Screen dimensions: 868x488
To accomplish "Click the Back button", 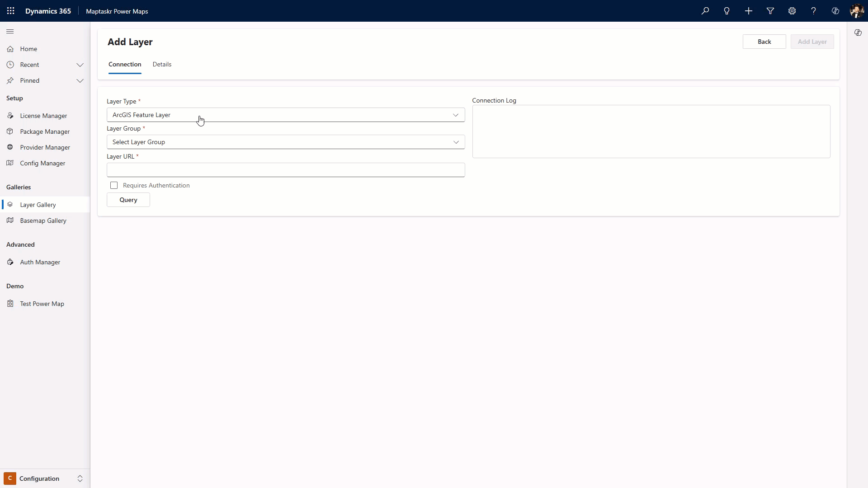I will 764,42.
